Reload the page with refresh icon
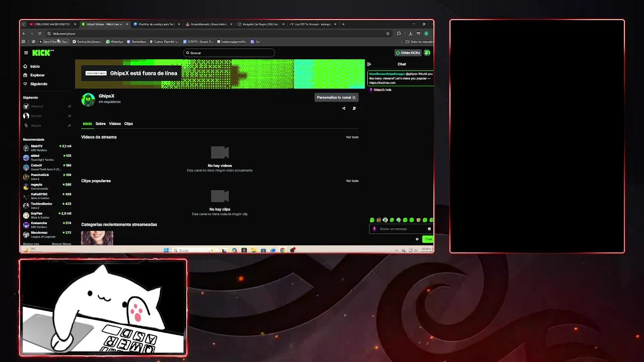This screenshot has height=362, width=644. tap(39, 34)
